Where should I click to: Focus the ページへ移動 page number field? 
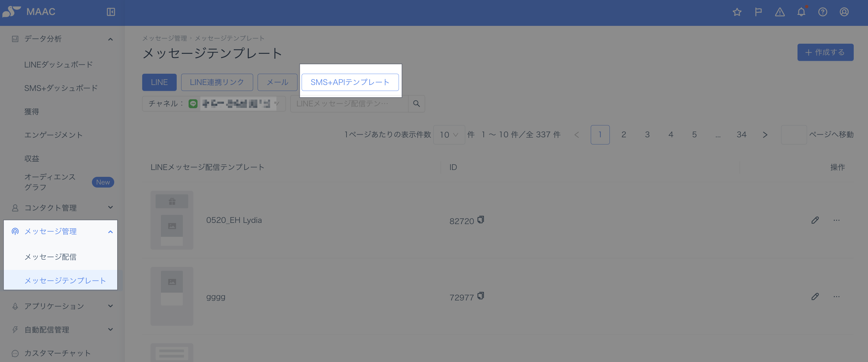(794, 135)
